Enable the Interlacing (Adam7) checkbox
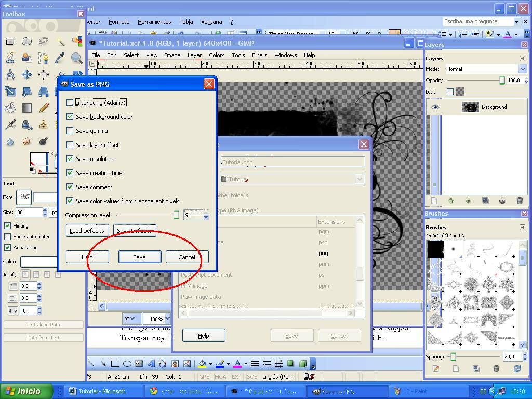Viewport: 532px width, 399px height. coord(70,102)
